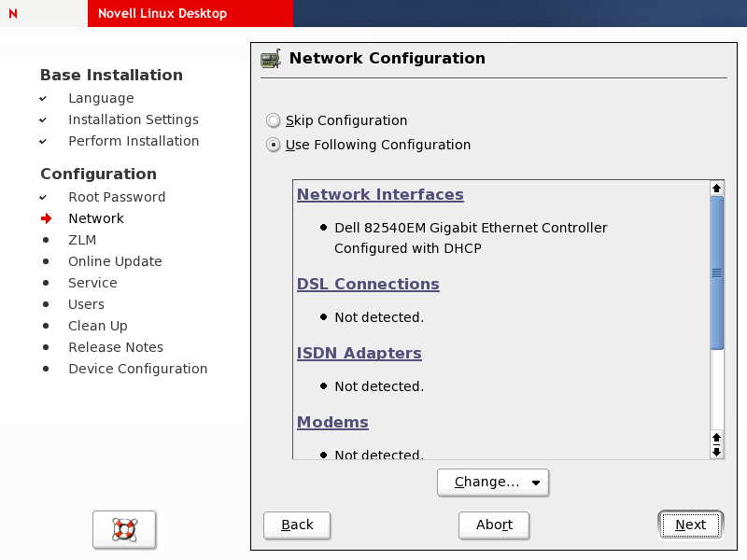
Task: Click the help lifebuoy icon button
Action: point(124,529)
